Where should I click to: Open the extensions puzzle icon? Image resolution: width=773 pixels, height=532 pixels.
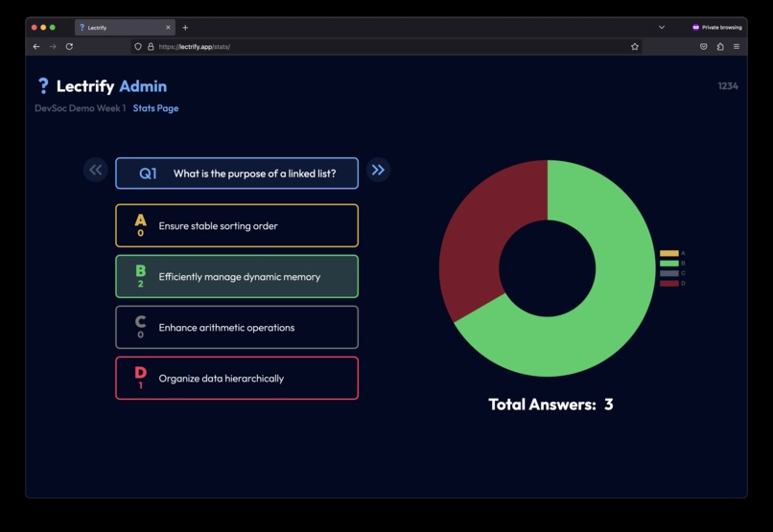(x=720, y=46)
